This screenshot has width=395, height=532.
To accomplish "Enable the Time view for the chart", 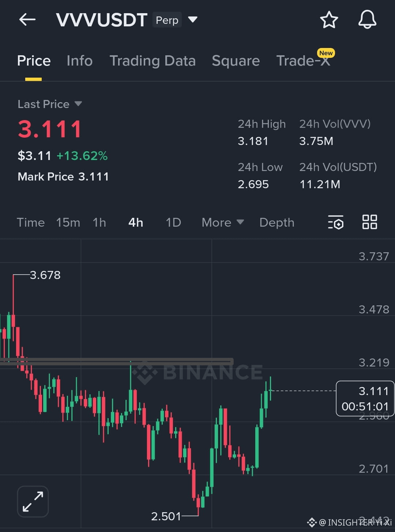I will click(x=31, y=222).
